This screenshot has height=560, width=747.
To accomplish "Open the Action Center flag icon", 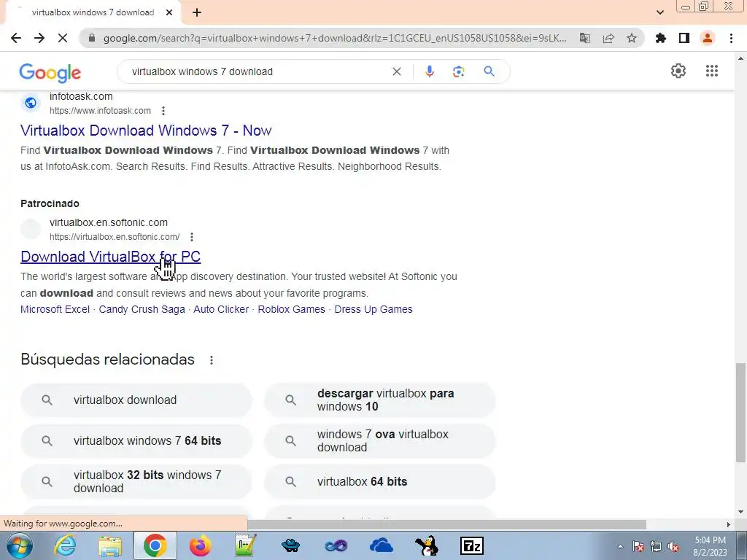I will pos(638,546).
